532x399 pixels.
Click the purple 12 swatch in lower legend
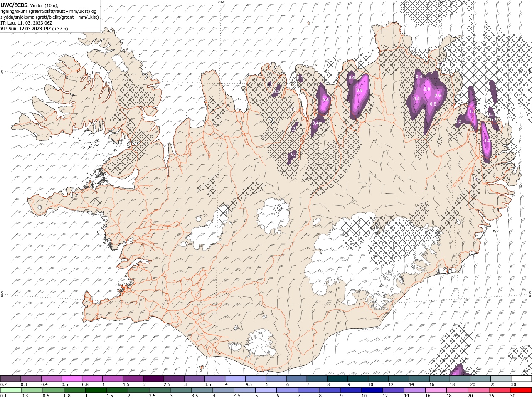point(394,390)
